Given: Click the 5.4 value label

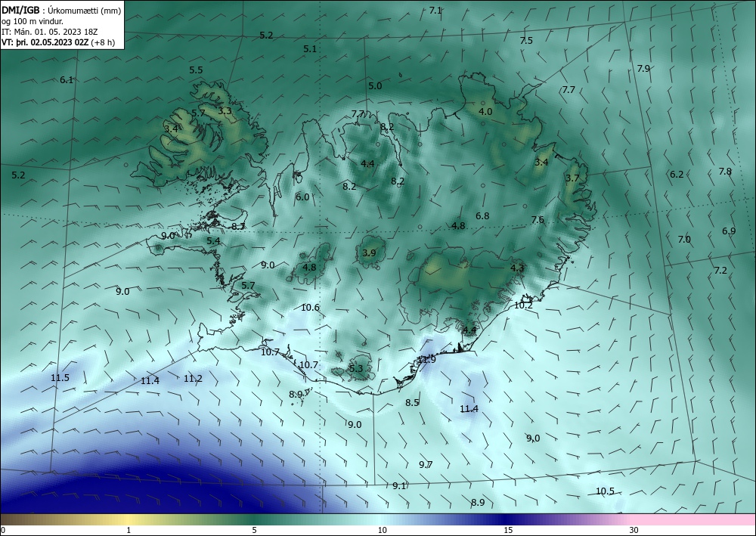Looking at the screenshot, I should tap(214, 240).
